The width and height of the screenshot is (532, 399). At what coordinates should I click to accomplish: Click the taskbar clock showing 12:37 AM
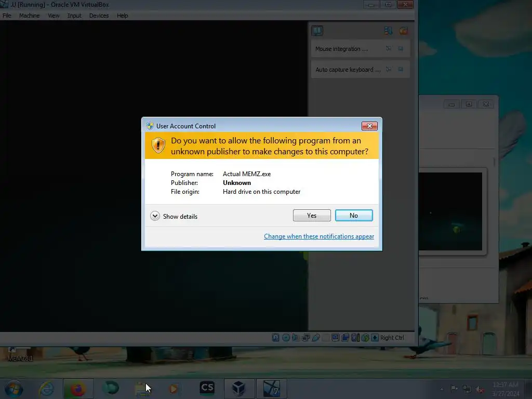[506, 389]
